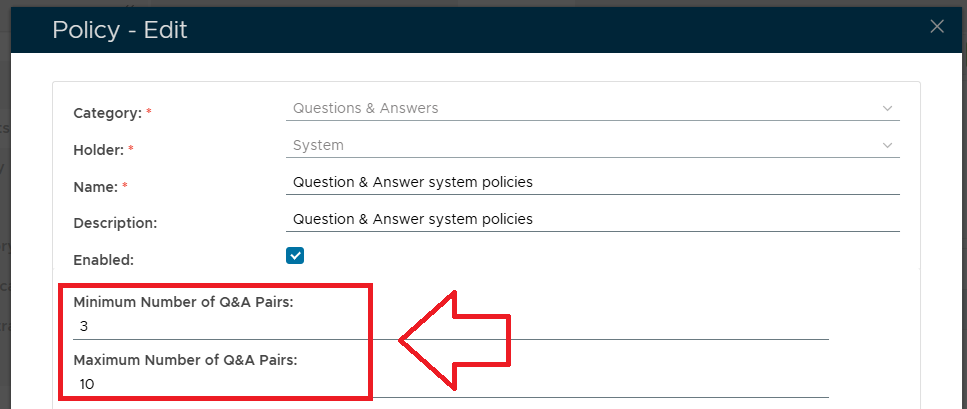Click the 'Category:' field label
The width and height of the screenshot is (967, 409).
click(107, 113)
